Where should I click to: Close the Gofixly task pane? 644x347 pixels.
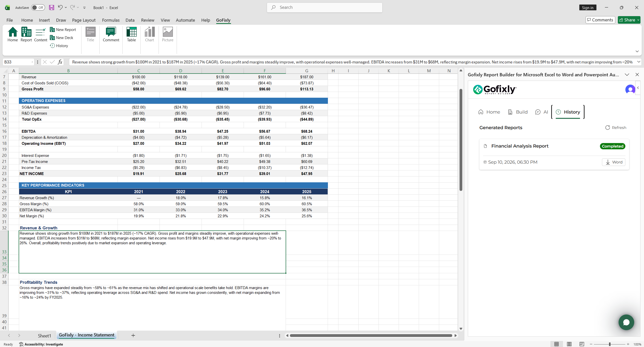(637, 75)
